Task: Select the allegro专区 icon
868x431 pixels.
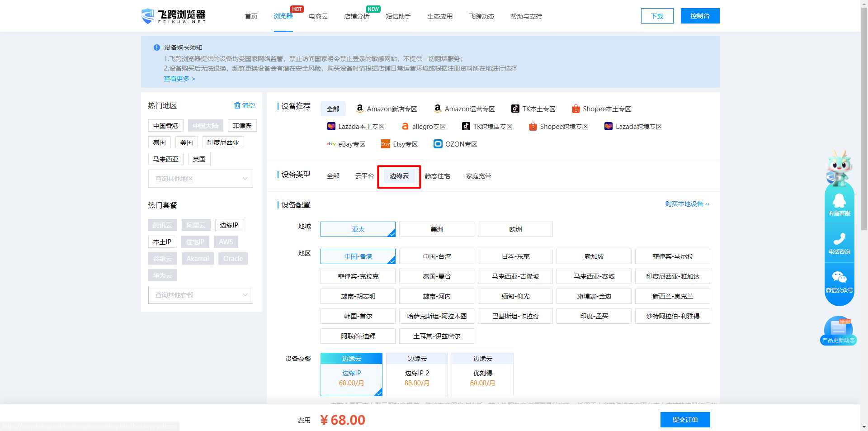Action: tap(405, 126)
